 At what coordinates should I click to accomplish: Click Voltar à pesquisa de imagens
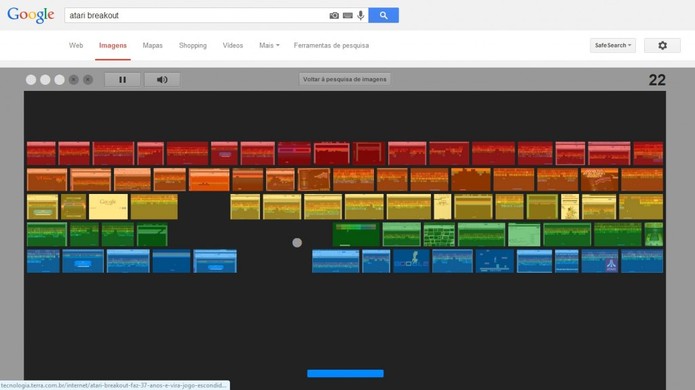(344, 79)
